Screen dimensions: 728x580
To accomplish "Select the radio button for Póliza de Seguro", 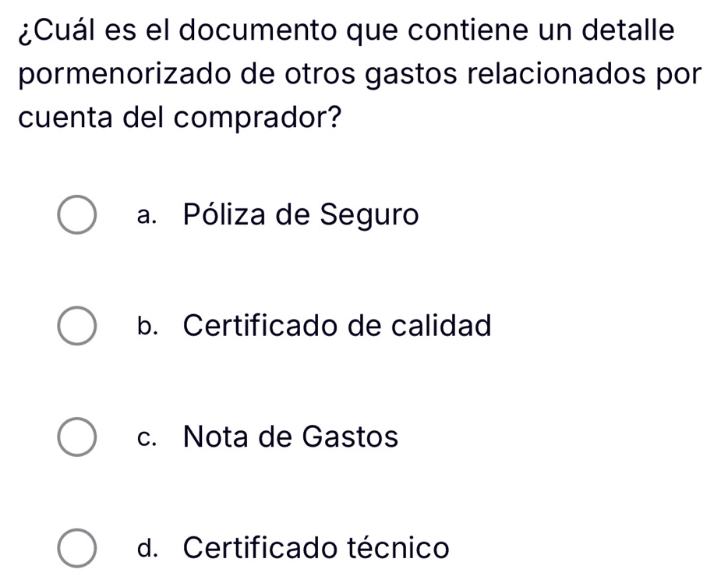I will point(78,214).
